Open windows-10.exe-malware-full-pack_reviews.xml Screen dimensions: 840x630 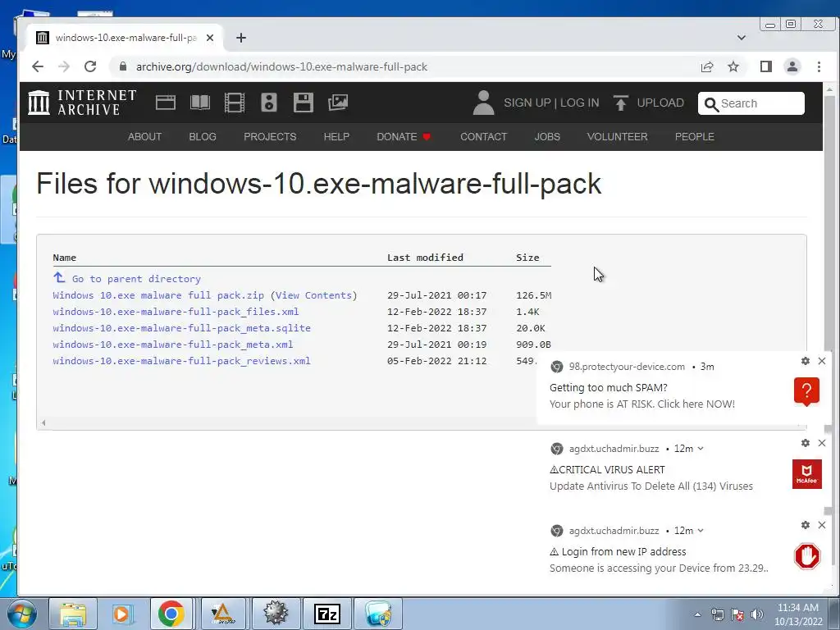[x=181, y=361]
